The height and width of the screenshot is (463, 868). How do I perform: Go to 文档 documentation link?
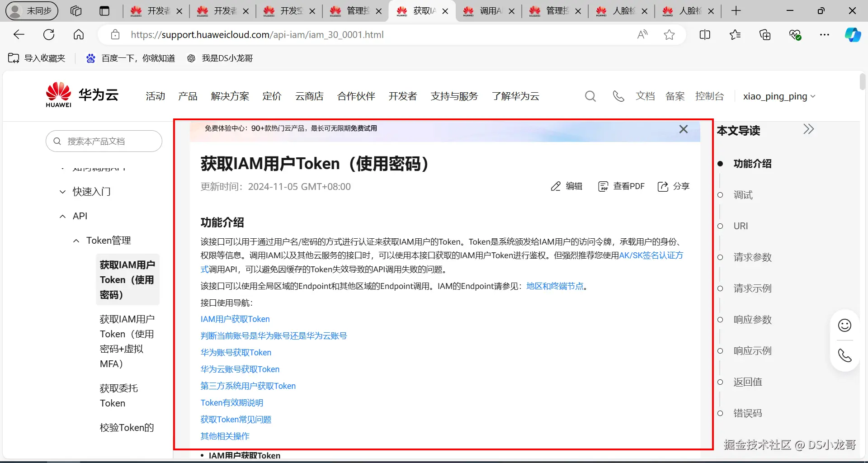coord(645,96)
